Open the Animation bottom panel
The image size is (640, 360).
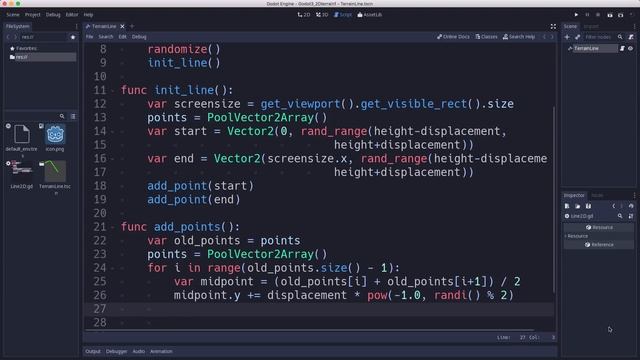pos(161,351)
